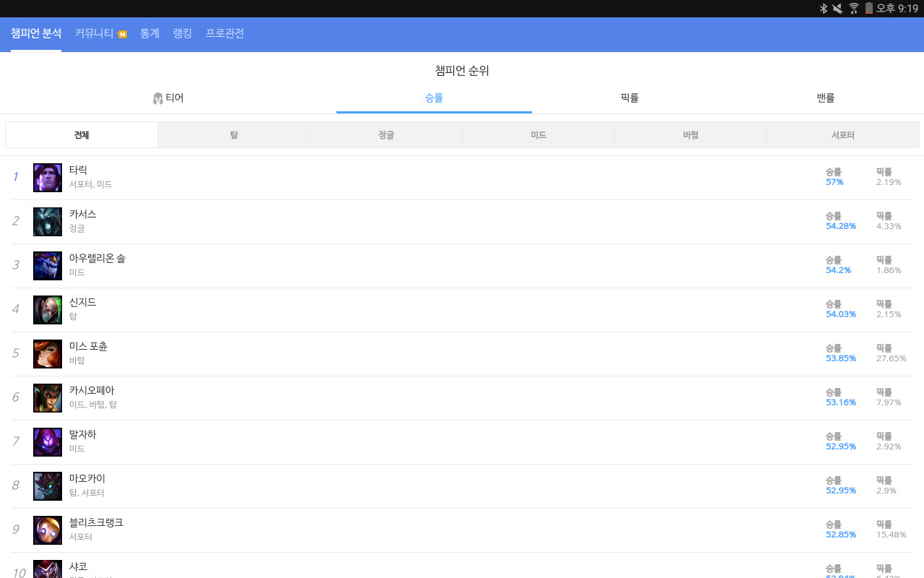The height and width of the screenshot is (578, 924).
Task: Tap the 오후 9:19 clock
Action: coord(897,8)
